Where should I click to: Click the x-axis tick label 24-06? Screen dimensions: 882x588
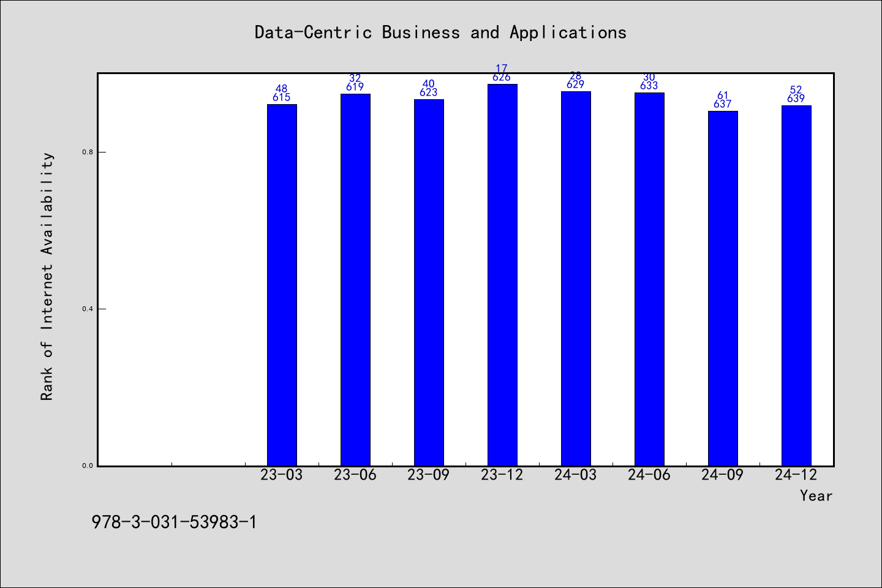649,475
